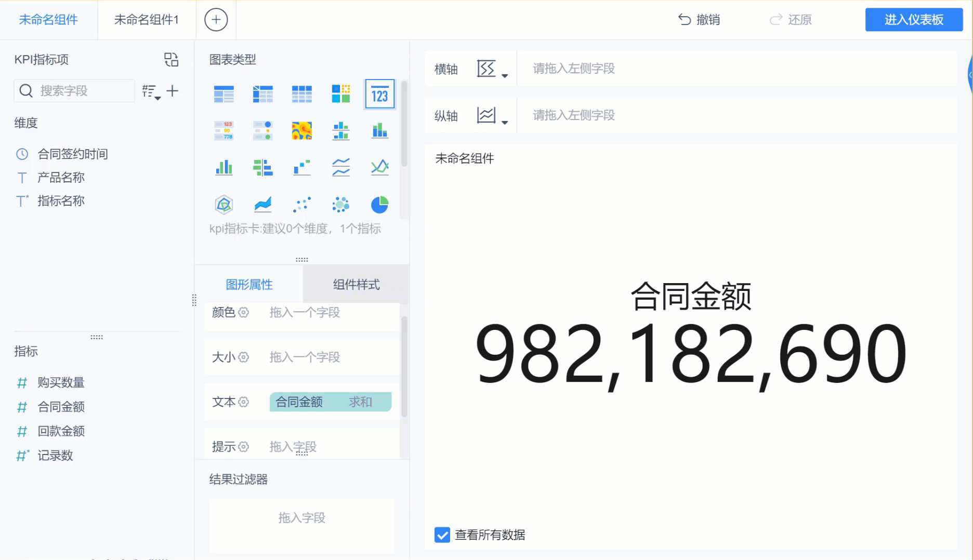Select the pie chart type icon
The image size is (973, 560).
(x=380, y=204)
